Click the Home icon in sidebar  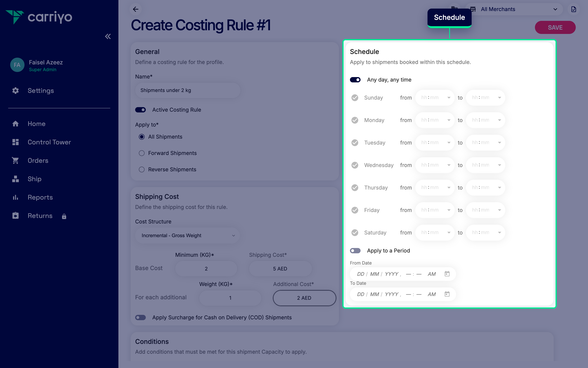coord(16,124)
